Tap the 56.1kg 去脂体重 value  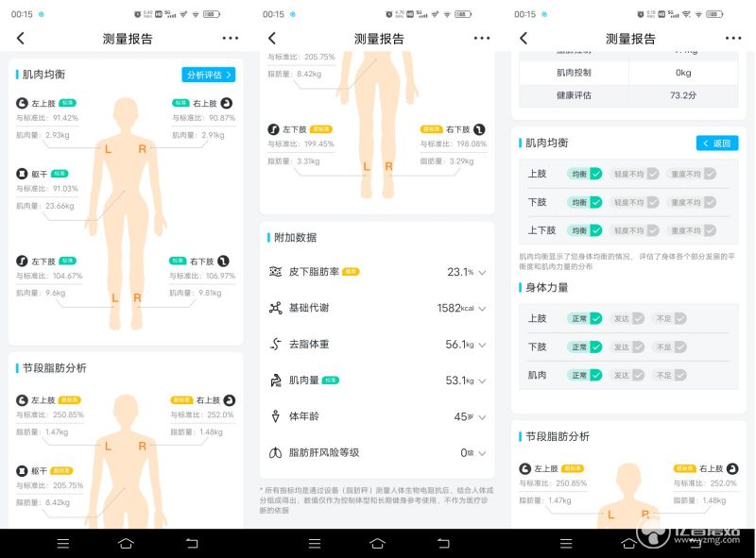coord(459,344)
